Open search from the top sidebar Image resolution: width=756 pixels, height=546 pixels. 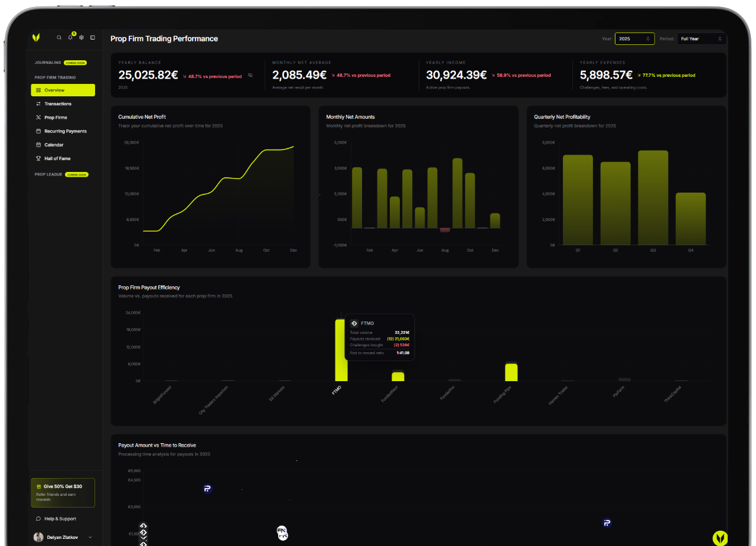[x=59, y=37]
